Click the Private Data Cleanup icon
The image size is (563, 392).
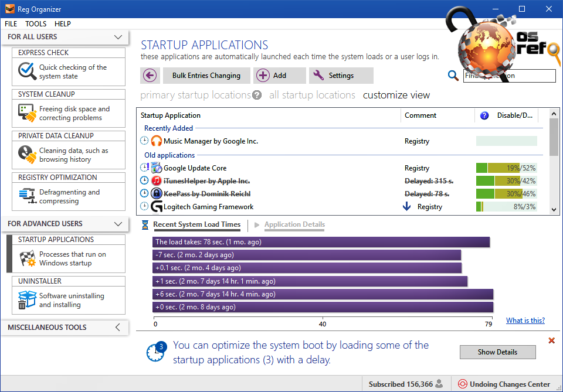(28, 155)
